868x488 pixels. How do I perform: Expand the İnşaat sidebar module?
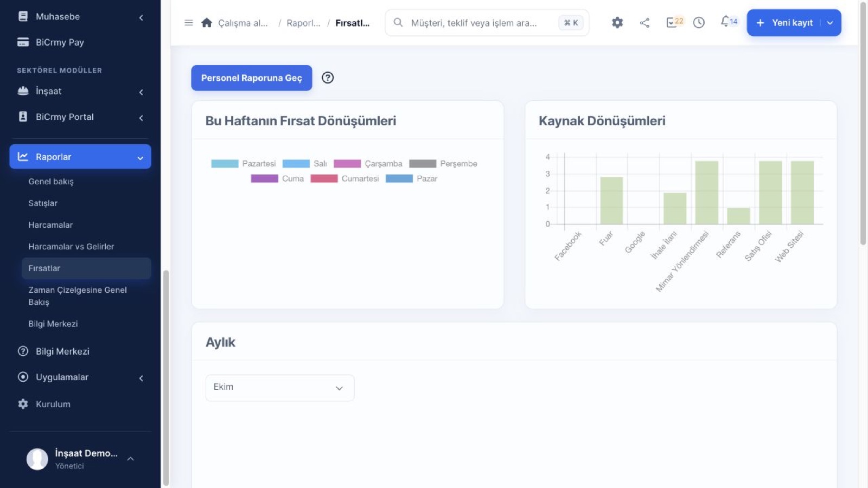point(80,91)
